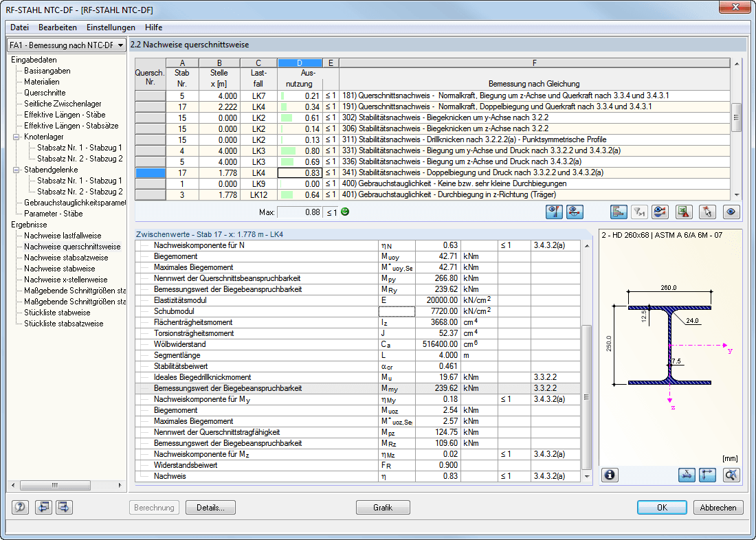Go to next table arrow icon
756x540 pixels.
[x=64, y=507]
